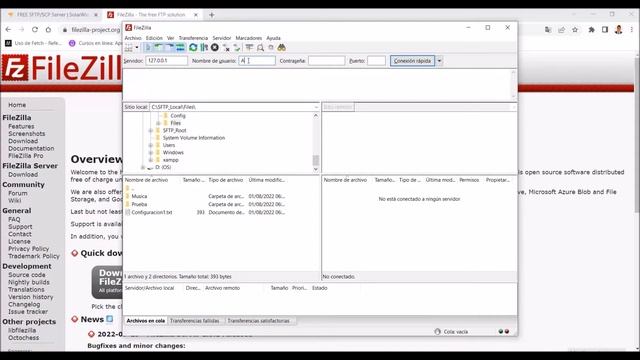Open the browser profile avatar

(618, 29)
